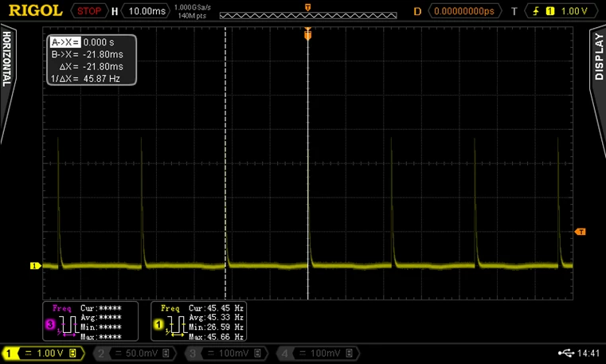Click the H horizontal scale label
Image resolution: width=606 pixels, height=364 pixels.
[x=115, y=11]
